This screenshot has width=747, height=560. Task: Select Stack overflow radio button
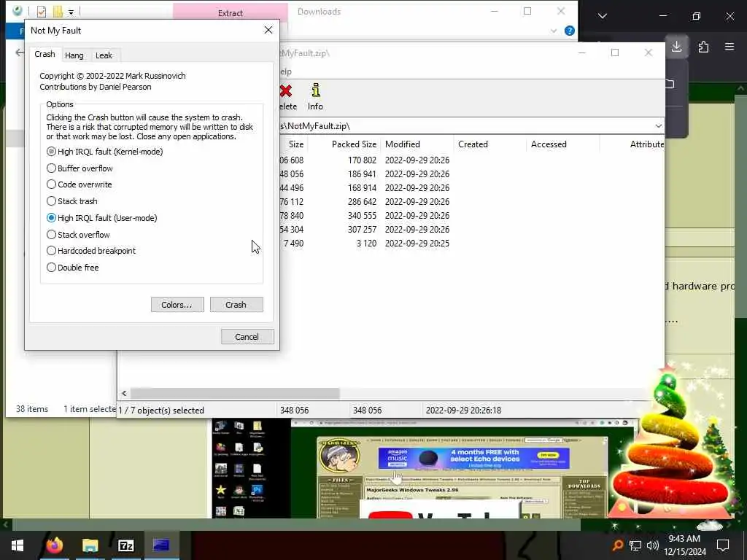(78, 234)
